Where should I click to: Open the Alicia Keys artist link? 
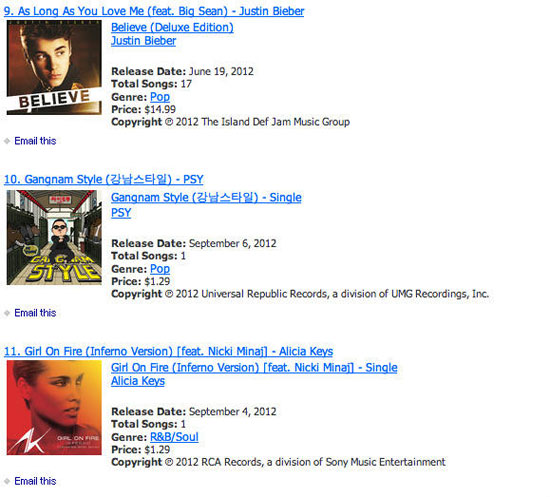pos(138,381)
